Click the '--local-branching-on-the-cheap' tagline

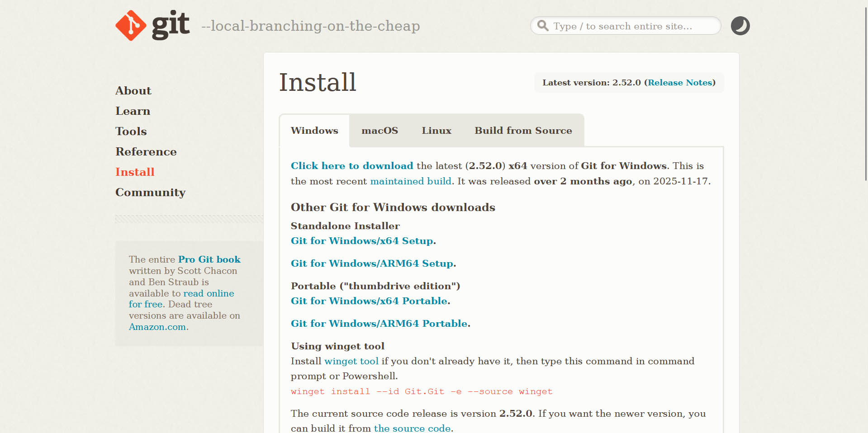(x=311, y=26)
